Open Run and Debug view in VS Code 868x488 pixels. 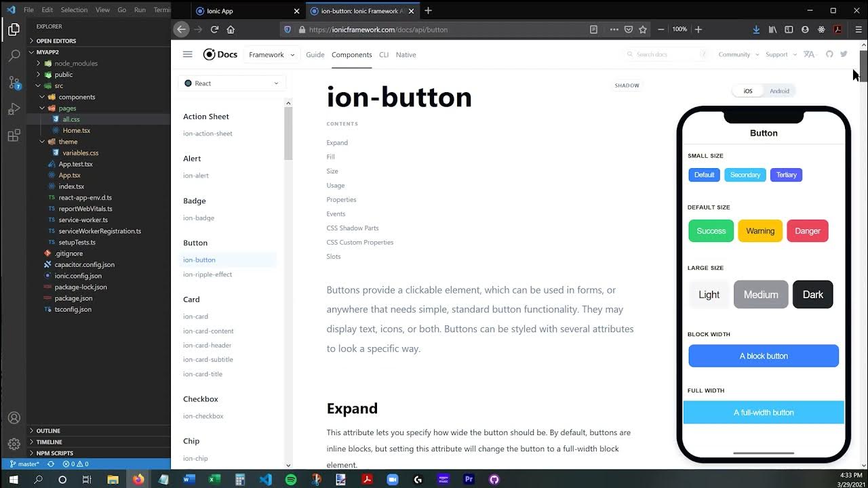[14, 108]
